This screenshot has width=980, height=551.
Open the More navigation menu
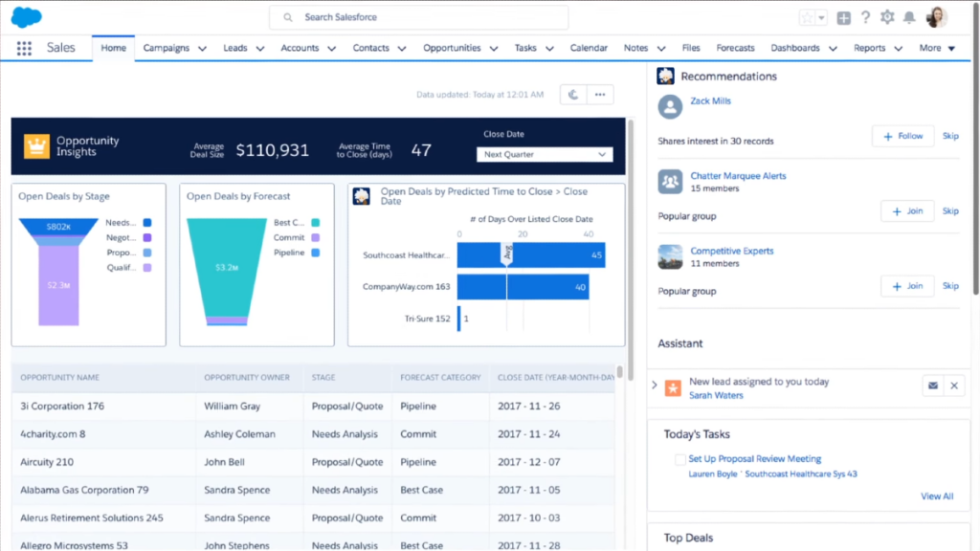point(937,48)
